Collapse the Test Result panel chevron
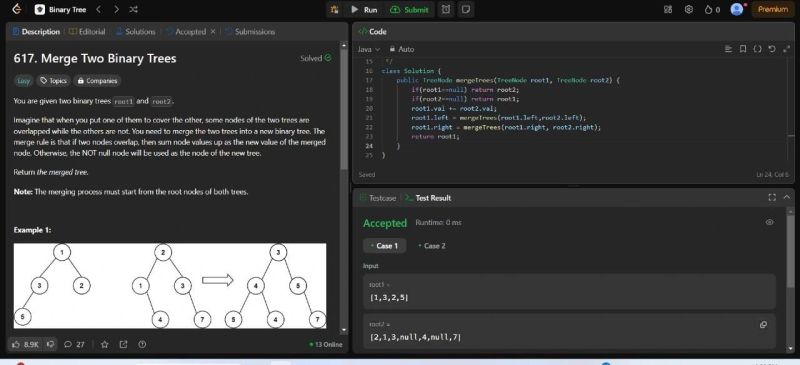This screenshot has height=365, width=800. (786, 198)
